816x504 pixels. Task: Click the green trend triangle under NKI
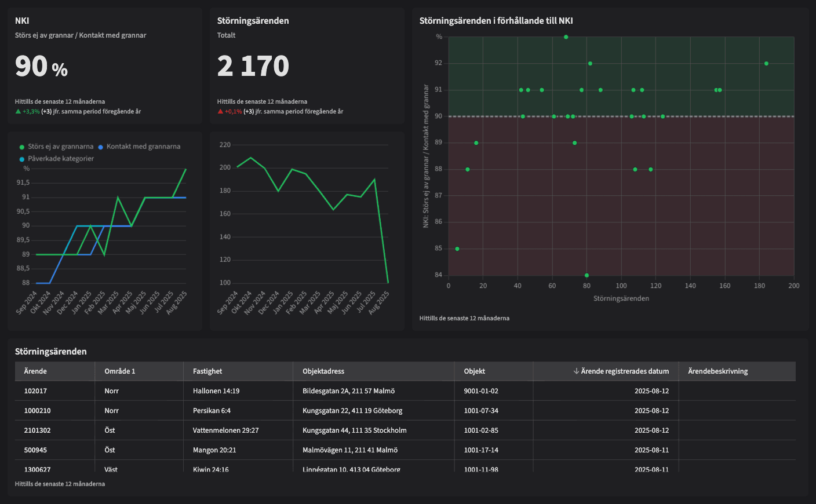[18, 111]
